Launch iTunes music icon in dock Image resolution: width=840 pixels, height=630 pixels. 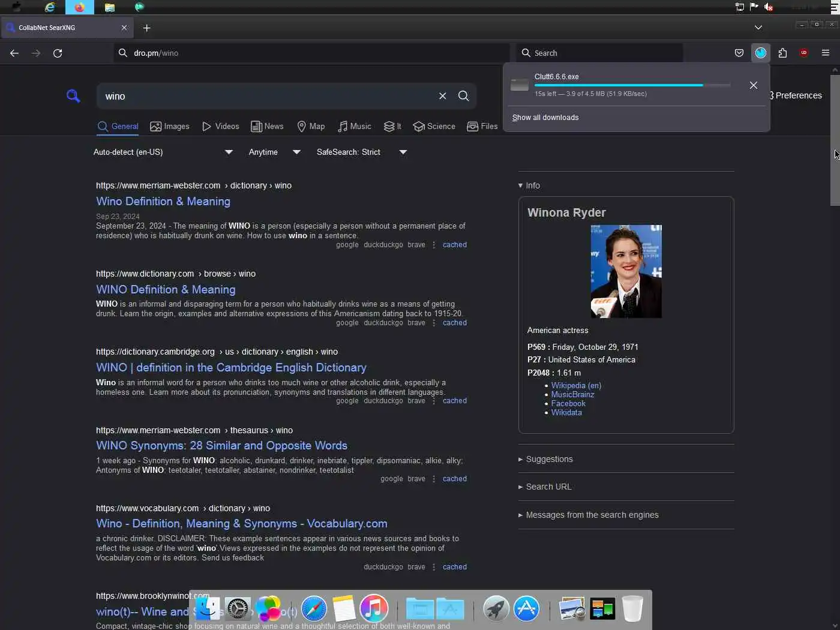[374, 609]
